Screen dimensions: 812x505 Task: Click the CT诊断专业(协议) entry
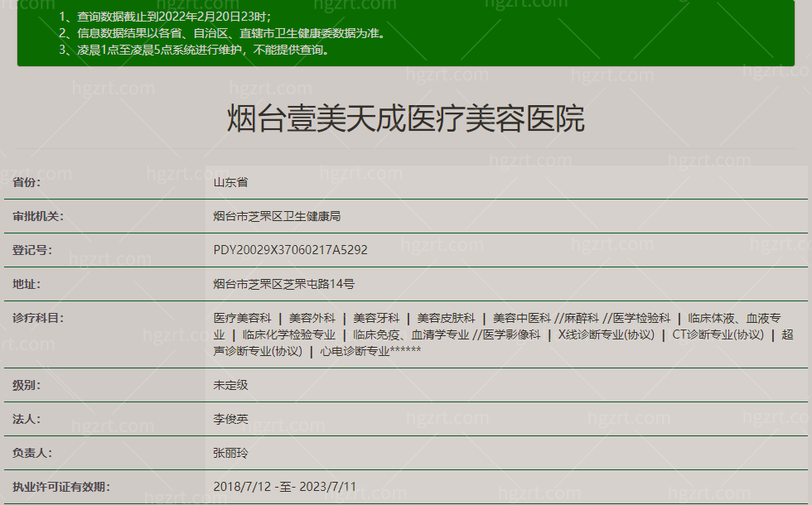pos(718,334)
